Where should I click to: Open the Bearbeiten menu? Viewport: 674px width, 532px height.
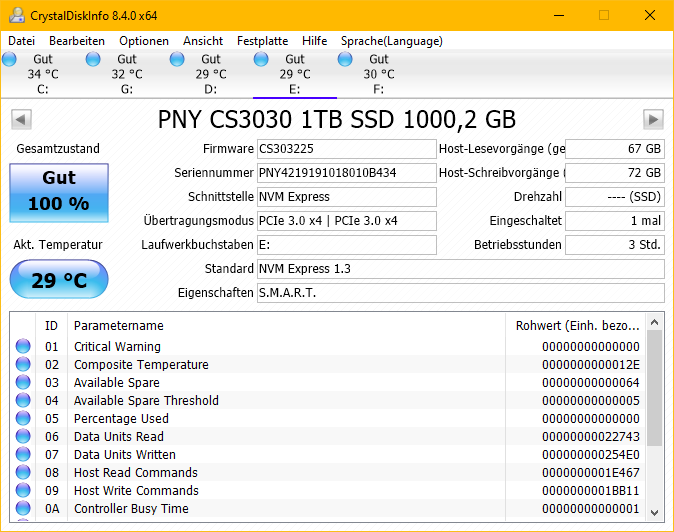pos(77,41)
